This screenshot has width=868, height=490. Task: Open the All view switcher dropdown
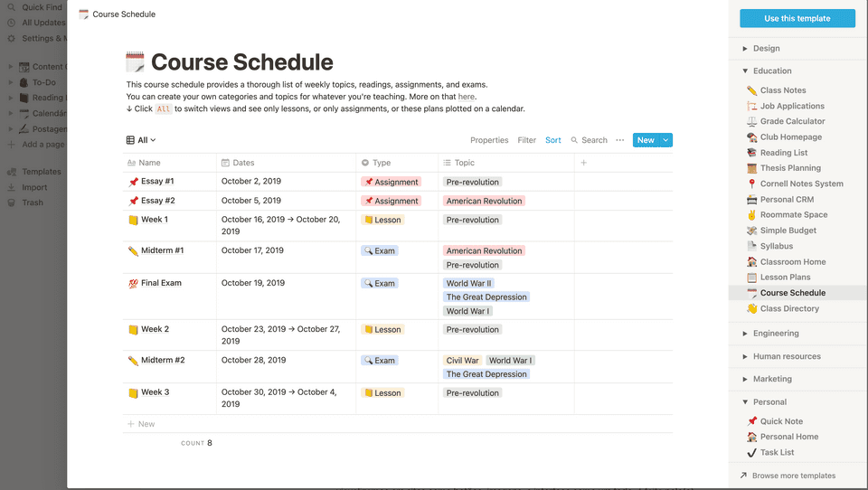pos(141,140)
